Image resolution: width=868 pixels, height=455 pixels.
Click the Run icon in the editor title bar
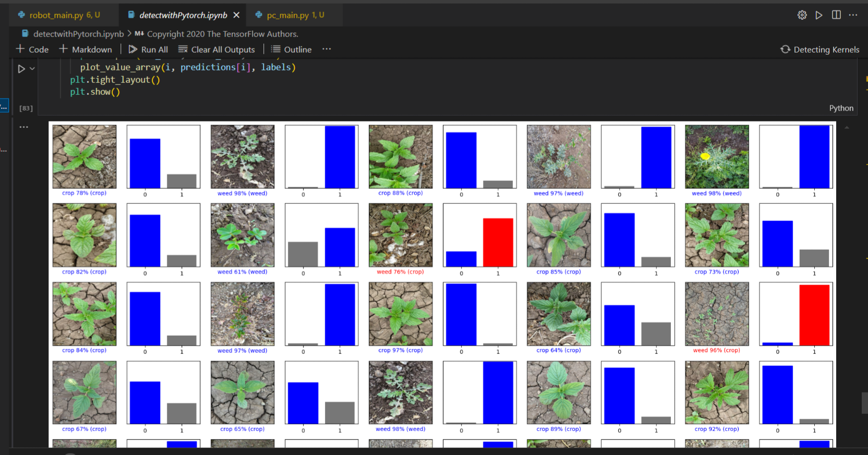click(819, 15)
